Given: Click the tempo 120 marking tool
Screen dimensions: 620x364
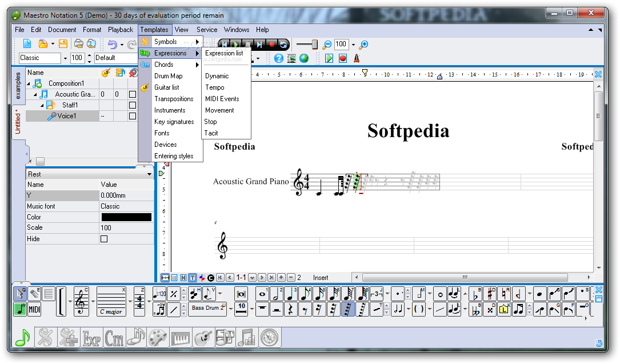Looking at the screenshot, I should (x=159, y=294).
